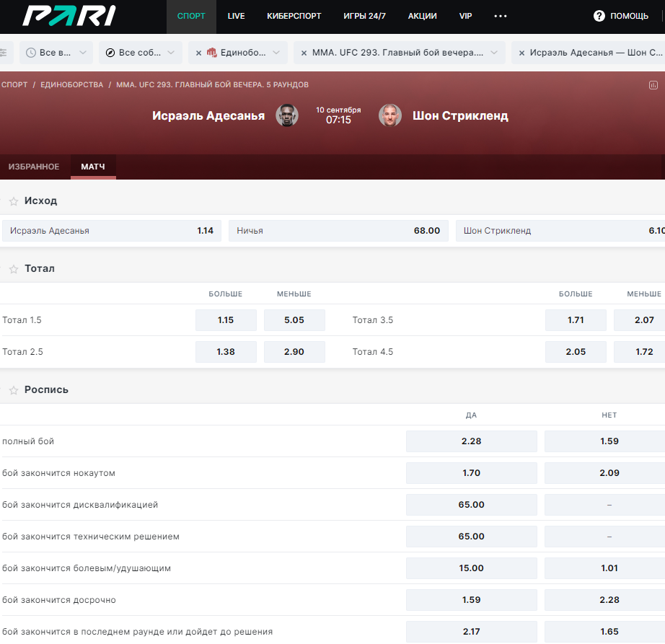This screenshot has height=644, width=665.
Task: Click Sean Strickland's fighter avatar
Action: (x=390, y=115)
